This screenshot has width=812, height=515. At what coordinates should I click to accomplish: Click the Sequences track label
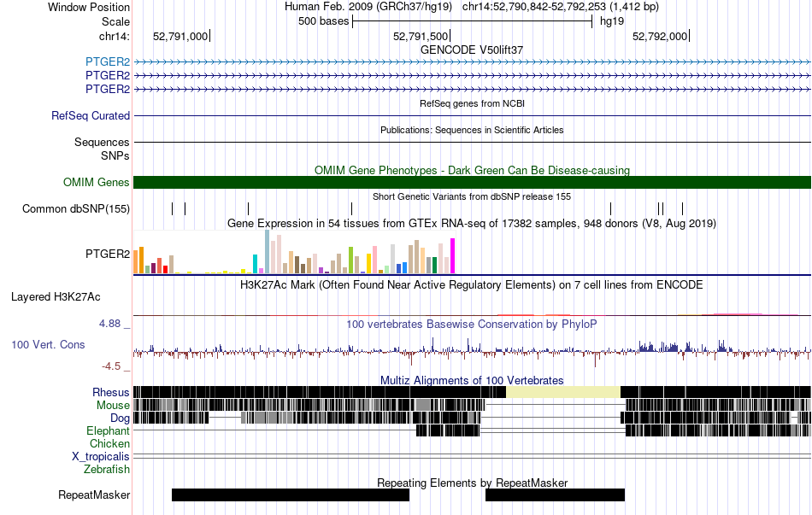(102, 142)
